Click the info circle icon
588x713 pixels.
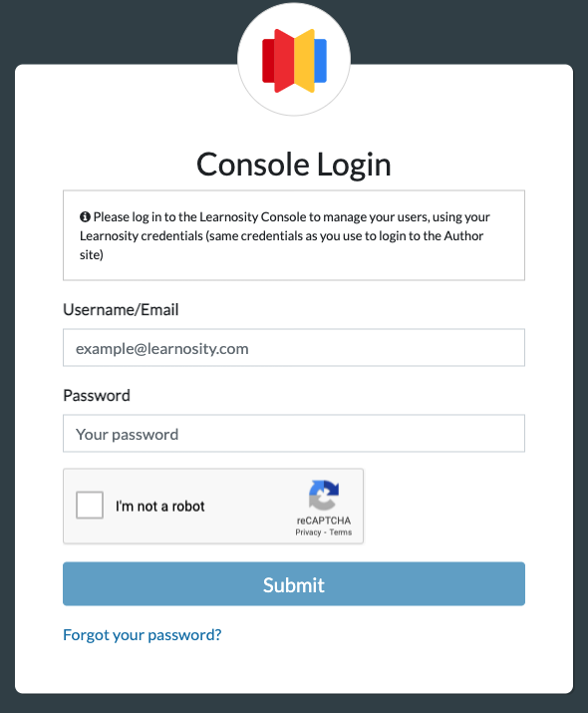85,217
